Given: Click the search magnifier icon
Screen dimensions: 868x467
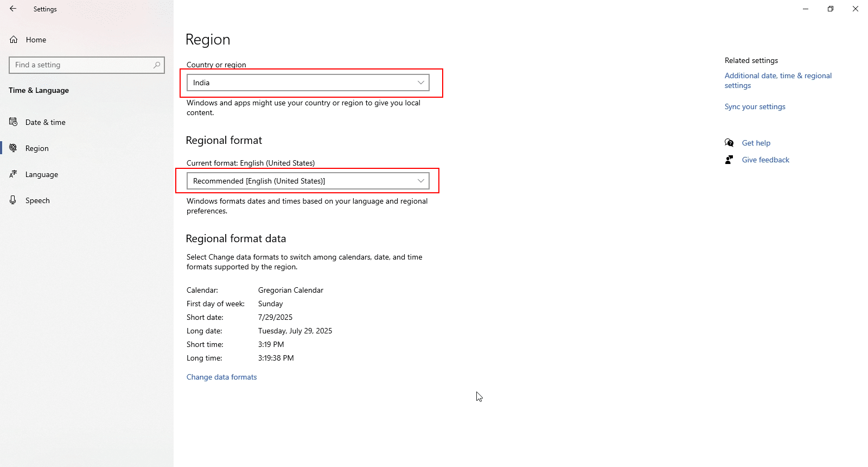Looking at the screenshot, I should point(157,65).
